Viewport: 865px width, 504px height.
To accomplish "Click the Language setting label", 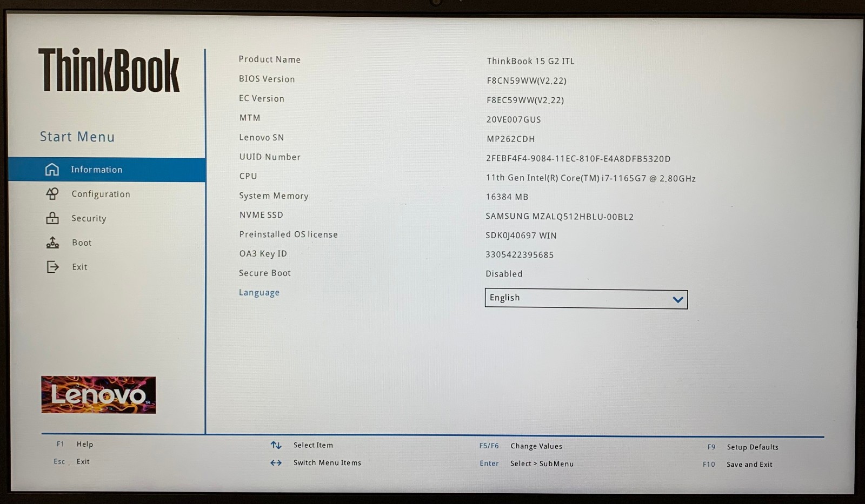I will (259, 293).
